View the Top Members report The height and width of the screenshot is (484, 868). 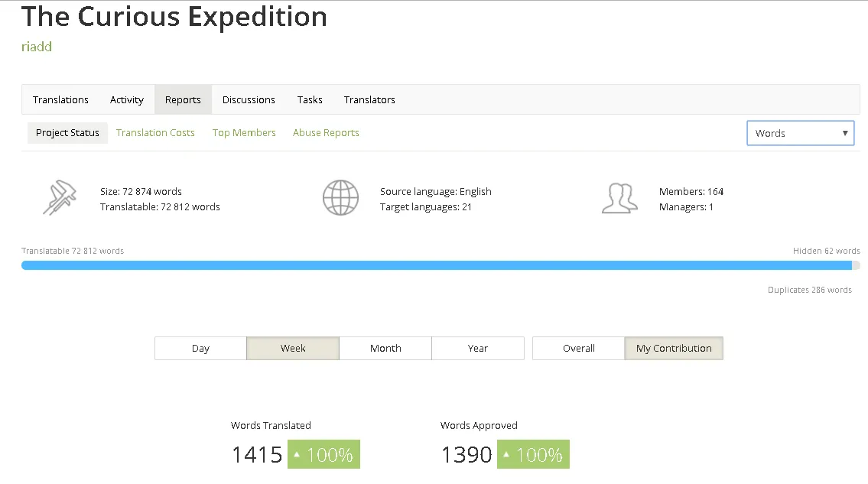(244, 133)
